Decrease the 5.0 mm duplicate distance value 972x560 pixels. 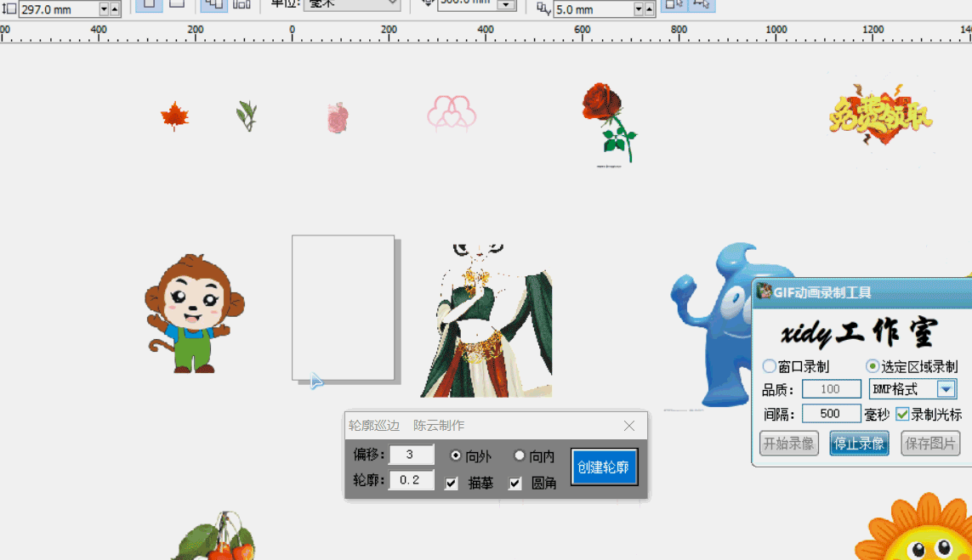point(639,9)
